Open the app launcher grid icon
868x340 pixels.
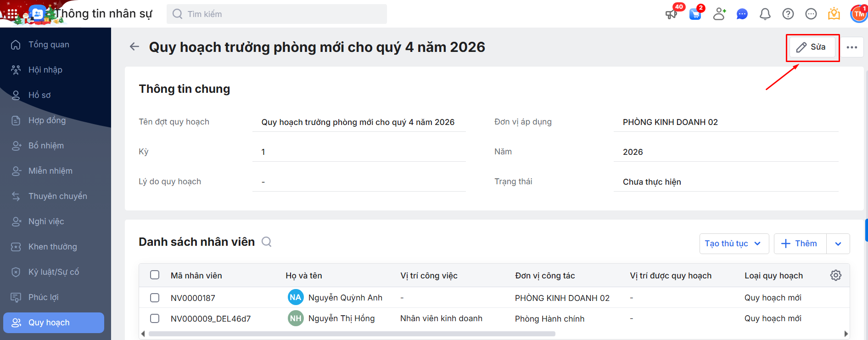click(12, 14)
